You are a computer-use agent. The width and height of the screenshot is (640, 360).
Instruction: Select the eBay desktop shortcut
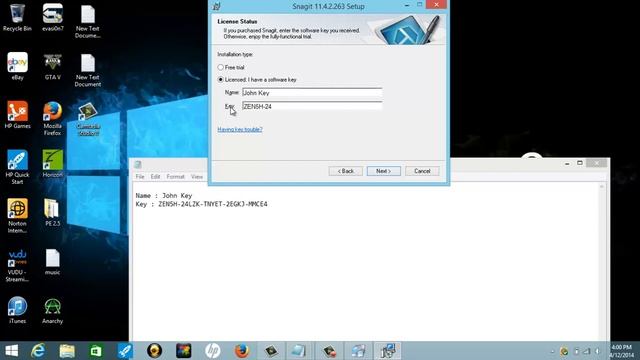[x=17, y=66]
